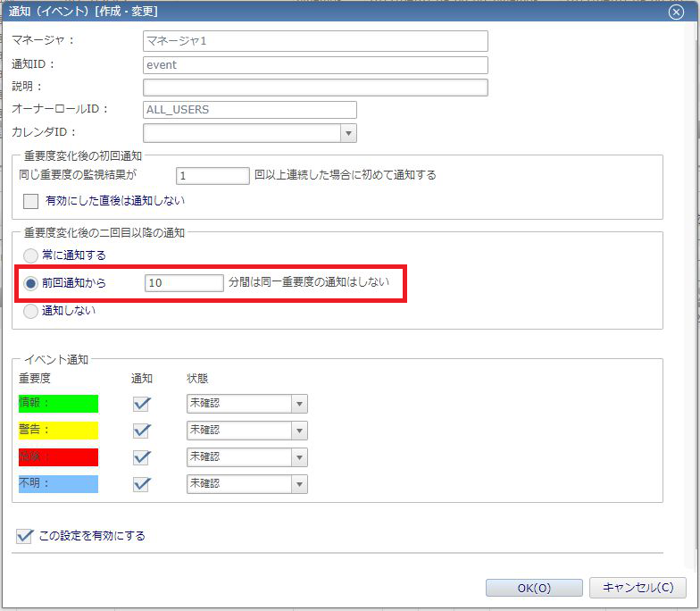Toggle 有効にした直後は通知しない checkbox
The image size is (700, 611).
click(x=30, y=201)
